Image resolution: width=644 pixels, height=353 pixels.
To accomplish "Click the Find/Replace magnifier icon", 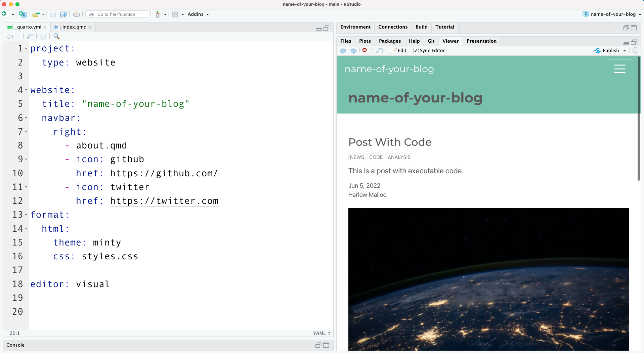I will click(56, 36).
